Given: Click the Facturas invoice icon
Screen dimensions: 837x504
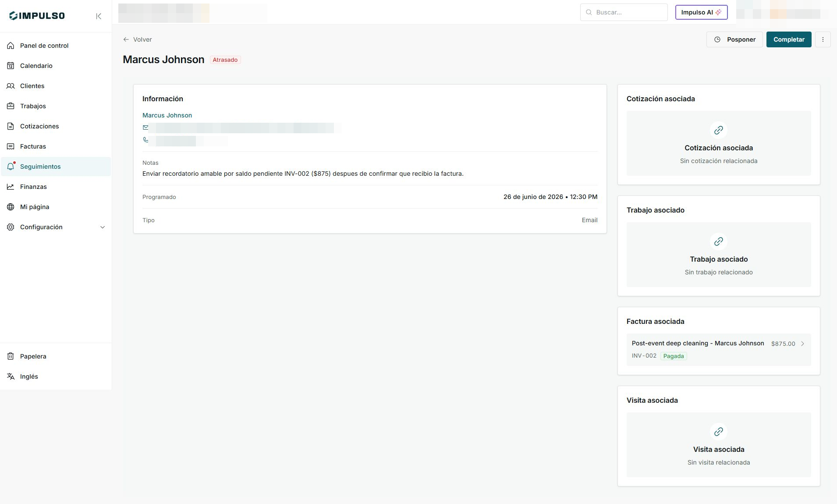Looking at the screenshot, I should tap(11, 146).
